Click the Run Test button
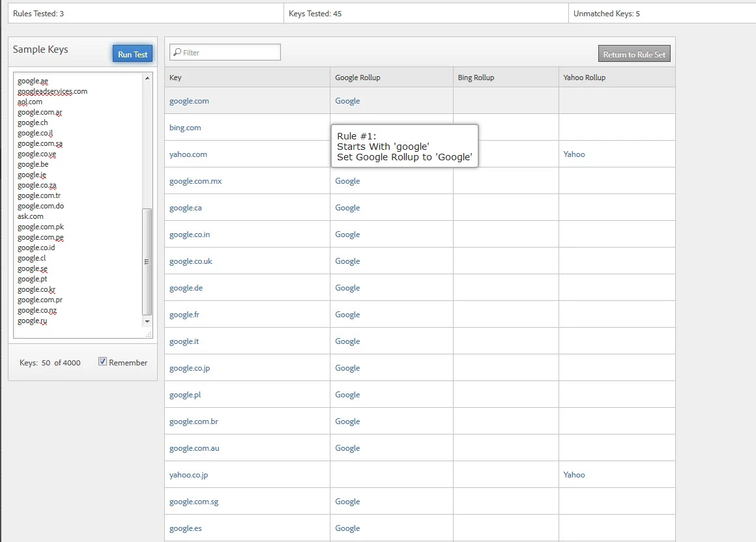The image size is (756, 542). pos(132,54)
